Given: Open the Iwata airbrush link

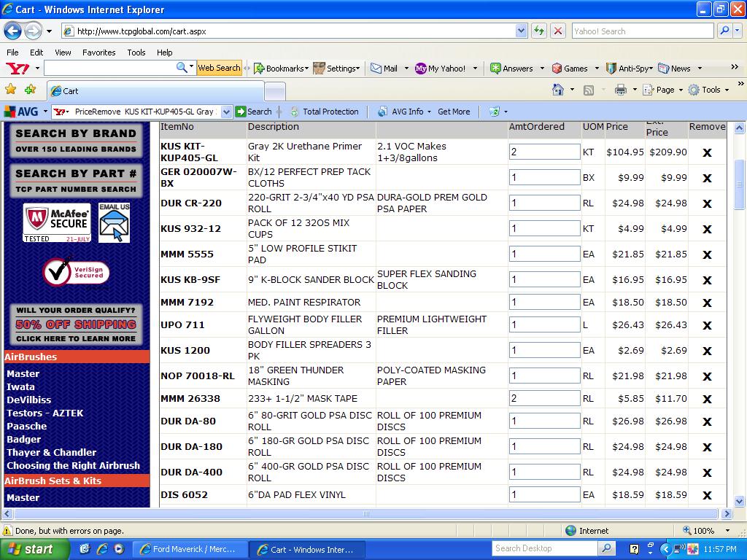Looking at the screenshot, I should (x=20, y=386).
